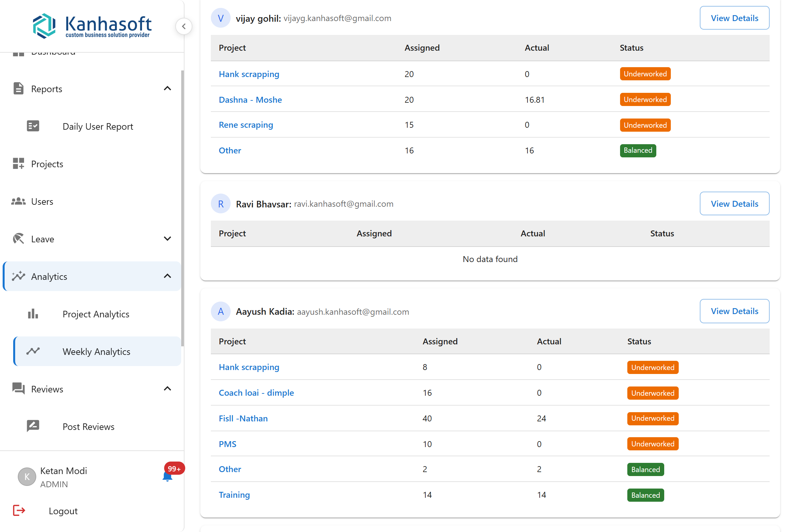This screenshot has height=532, width=796.
Task: Open the Rene scraping project link
Action: point(246,125)
